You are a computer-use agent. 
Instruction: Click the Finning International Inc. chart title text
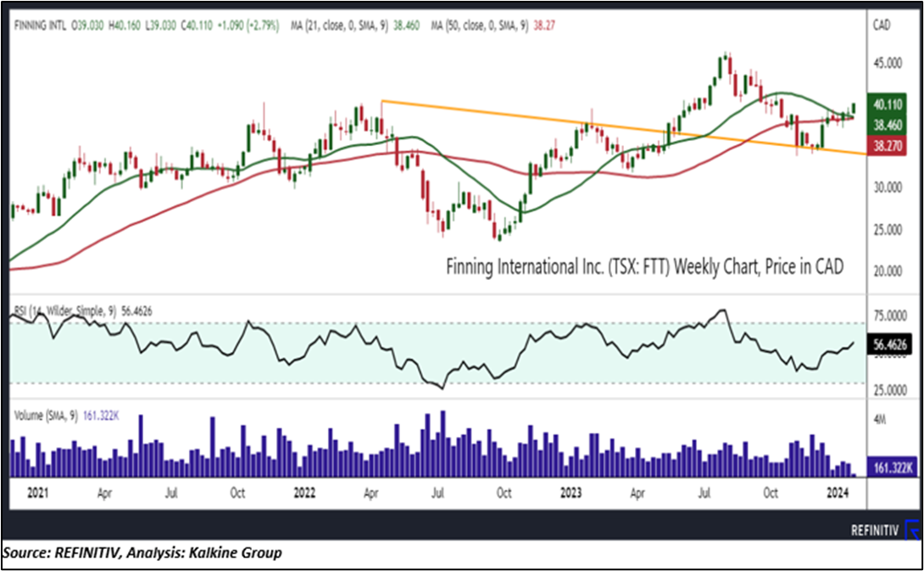[644, 266]
